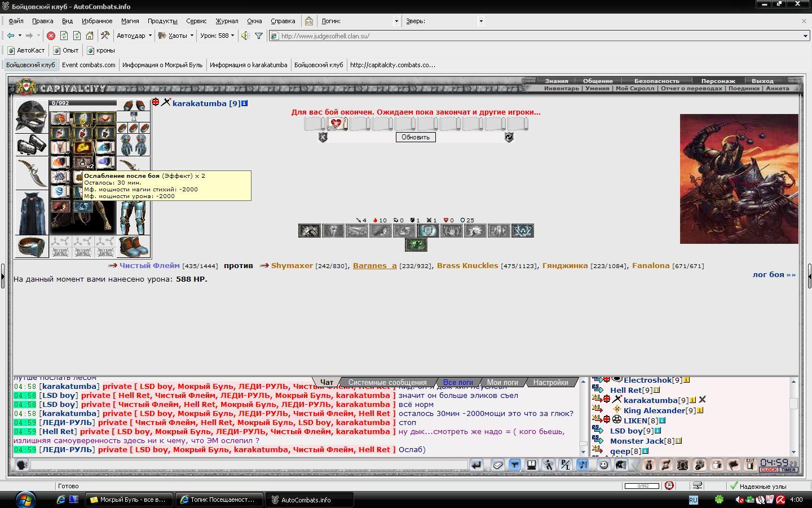The width and height of the screenshot is (812, 508).
Task: Click the CLOCK label under time
Action: 769,470
